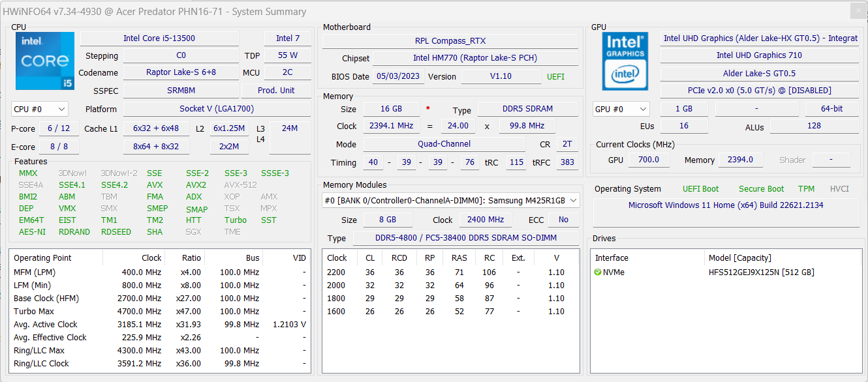Click the SRMBM SSPEC field
The width and height of the screenshot is (868, 382).
tap(181, 91)
